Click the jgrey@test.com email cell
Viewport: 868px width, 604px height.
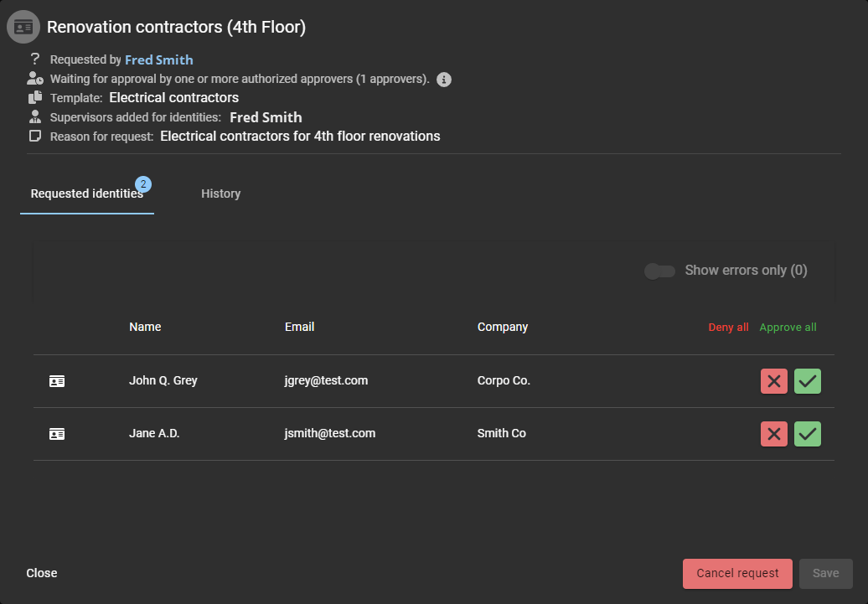[x=326, y=380]
